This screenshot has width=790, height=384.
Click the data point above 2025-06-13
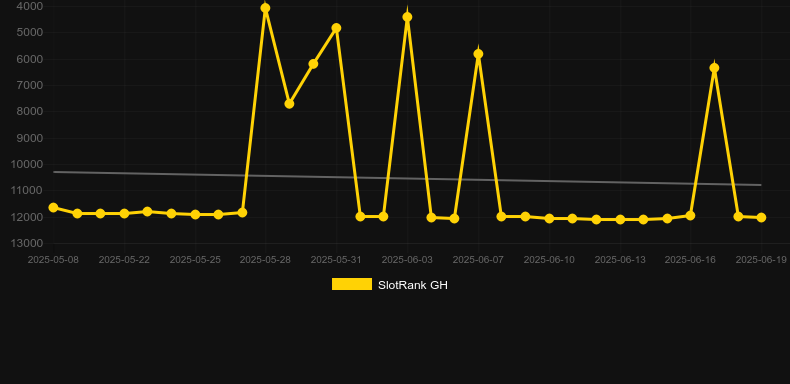620,220
